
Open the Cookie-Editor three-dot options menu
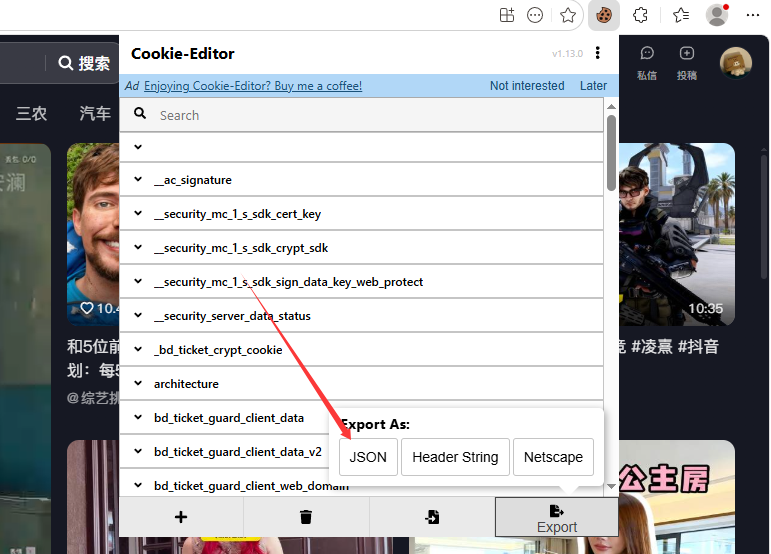coord(597,53)
